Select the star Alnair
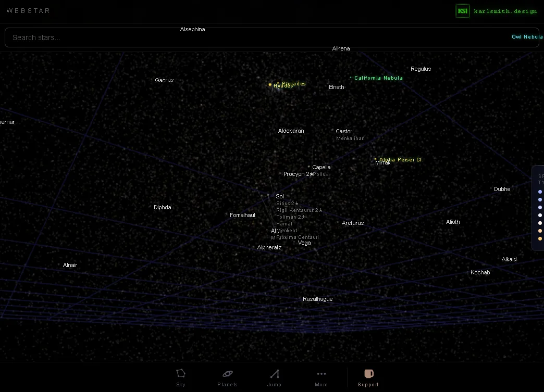544x392 pixels. click(x=70, y=265)
